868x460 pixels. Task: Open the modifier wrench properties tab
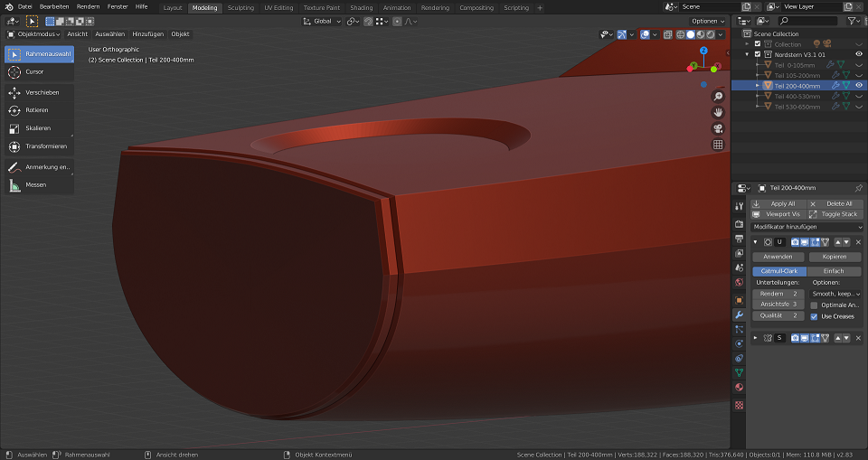tap(739, 314)
